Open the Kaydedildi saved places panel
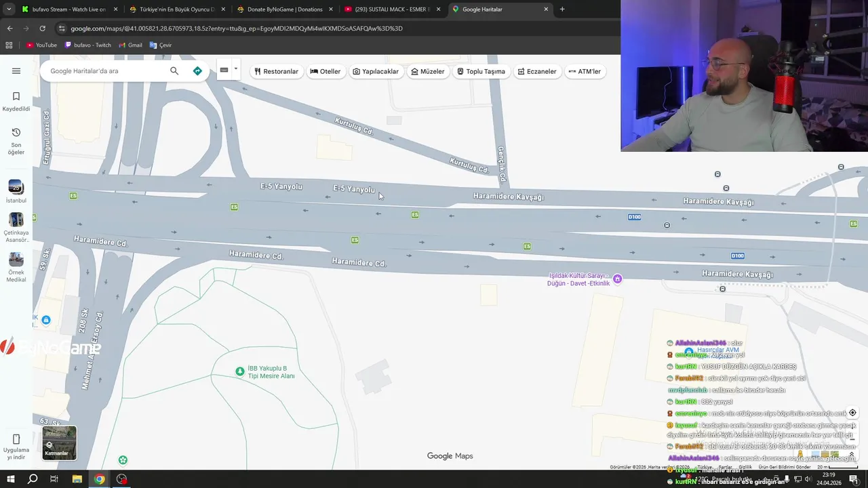 click(16, 102)
